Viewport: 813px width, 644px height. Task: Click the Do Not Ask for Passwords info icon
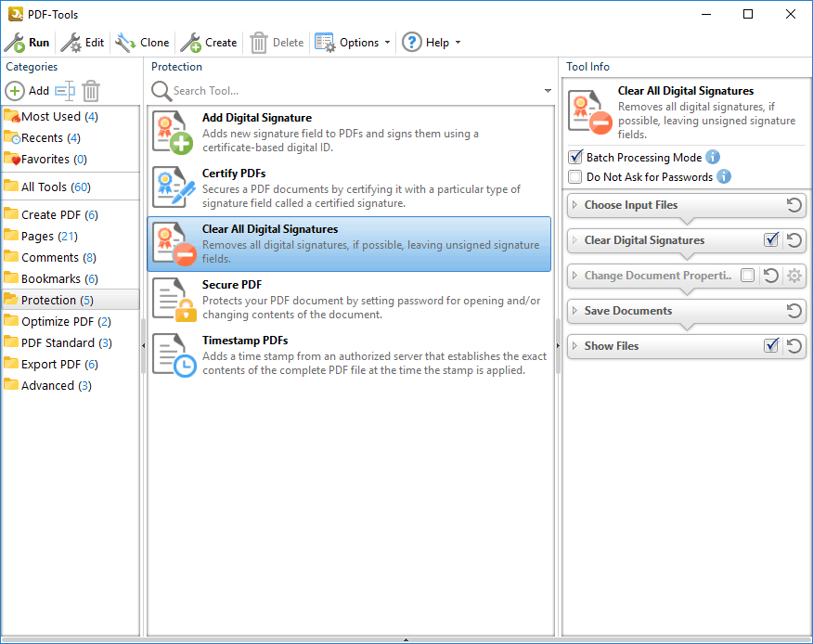tap(724, 176)
